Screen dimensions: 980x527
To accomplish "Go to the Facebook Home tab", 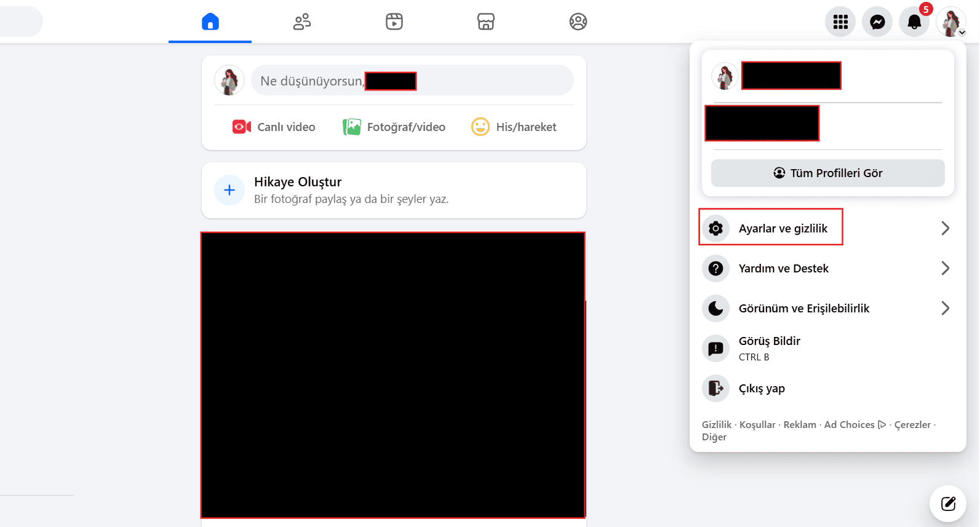I will click(210, 22).
